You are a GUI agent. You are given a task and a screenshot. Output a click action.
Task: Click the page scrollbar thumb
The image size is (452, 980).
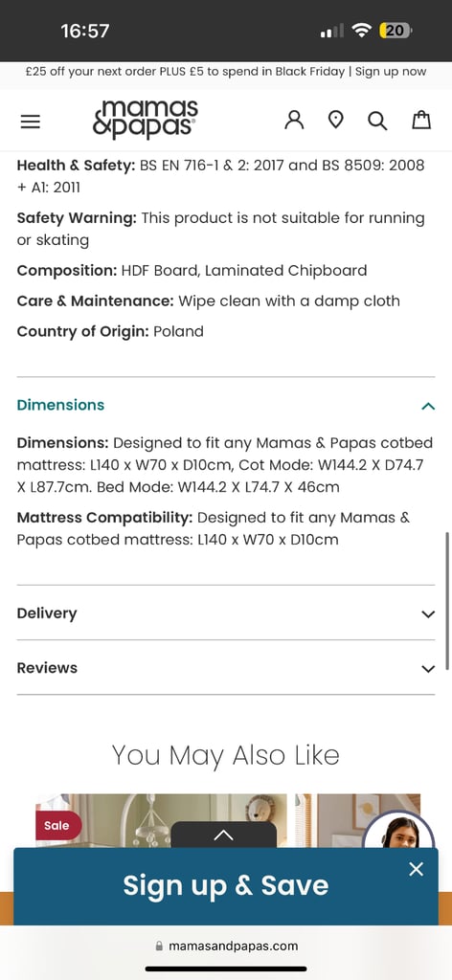coord(447,601)
